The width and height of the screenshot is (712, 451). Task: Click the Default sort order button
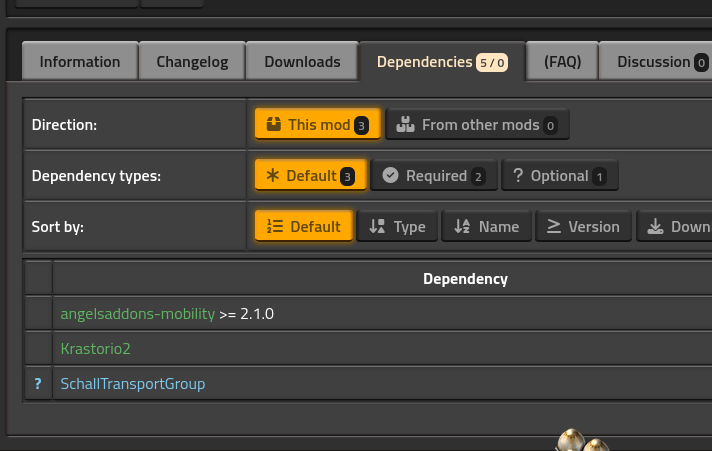coord(304,226)
